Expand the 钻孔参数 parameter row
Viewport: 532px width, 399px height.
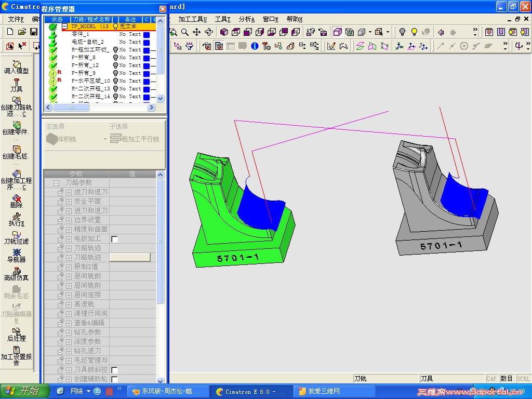click(69, 332)
